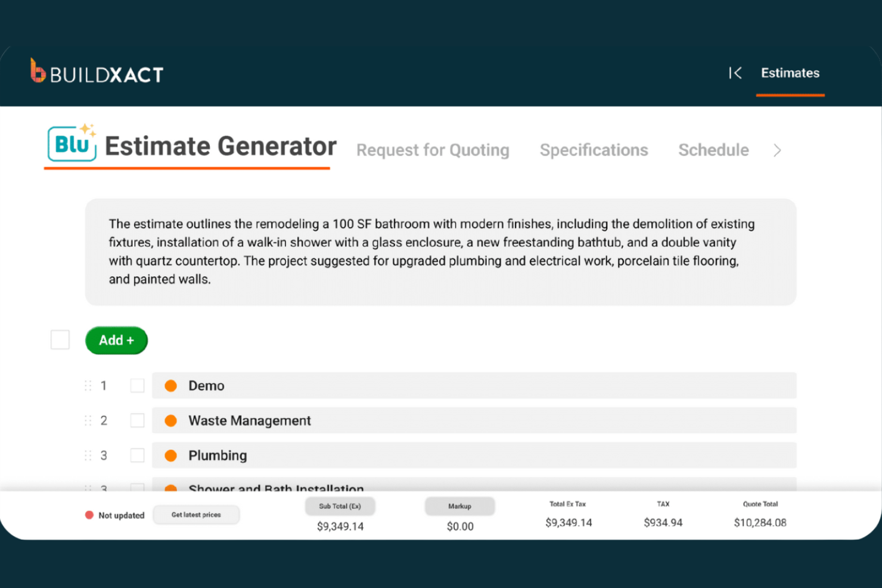Viewport: 882px width, 588px height.
Task: Select the checkbox for Plumbing
Action: [x=137, y=455]
